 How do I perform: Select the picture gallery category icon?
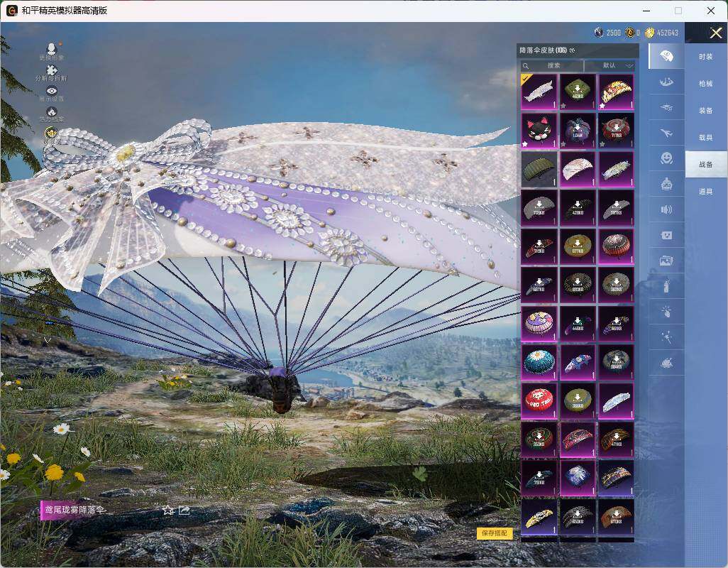pyautogui.click(x=666, y=261)
